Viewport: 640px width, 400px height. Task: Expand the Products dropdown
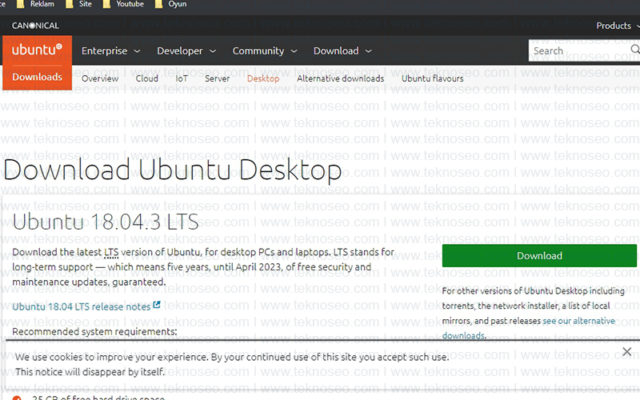tap(617, 26)
